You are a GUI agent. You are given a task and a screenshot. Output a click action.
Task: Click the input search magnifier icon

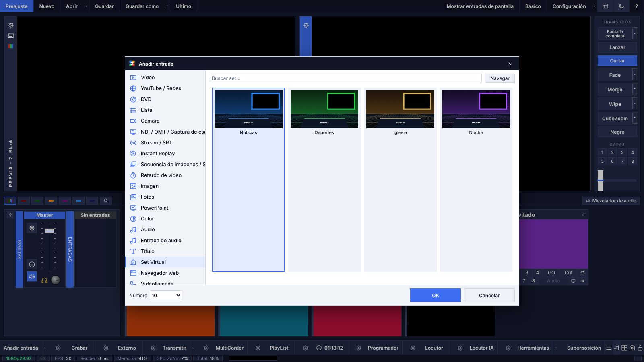(106, 200)
